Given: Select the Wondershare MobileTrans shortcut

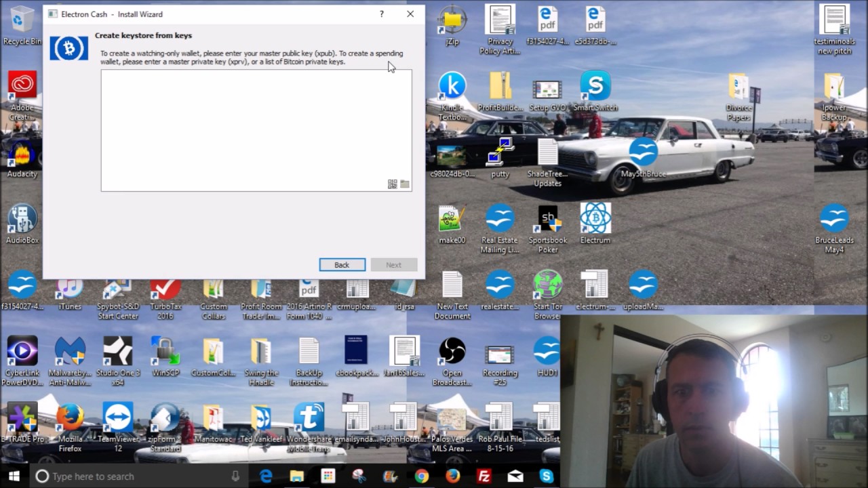Looking at the screenshot, I should click(309, 427).
